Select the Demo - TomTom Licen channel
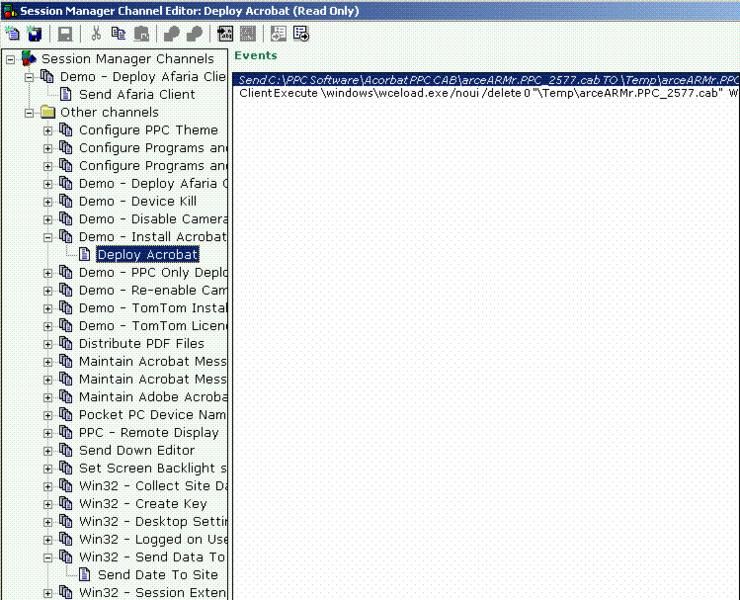The height and width of the screenshot is (600, 740). tap(152, 326)
